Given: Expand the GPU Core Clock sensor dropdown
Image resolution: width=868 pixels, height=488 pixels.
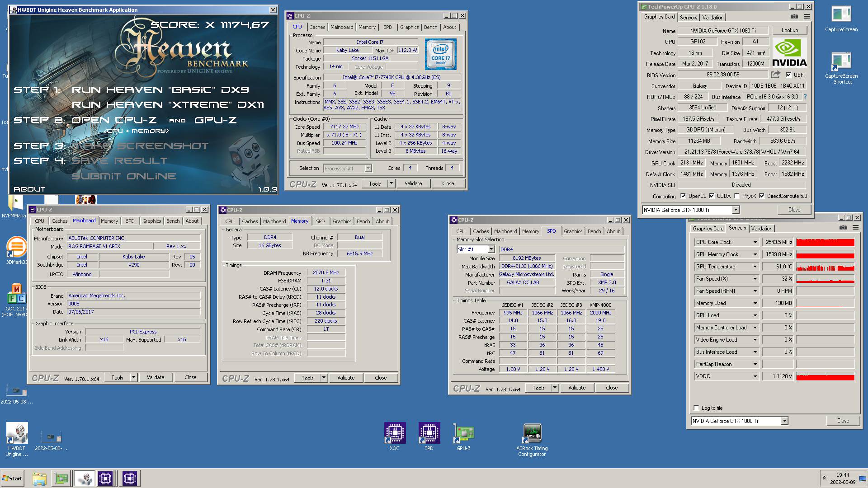Looking at the screenshot, I should pyautogui.click(x=755, y=242).
